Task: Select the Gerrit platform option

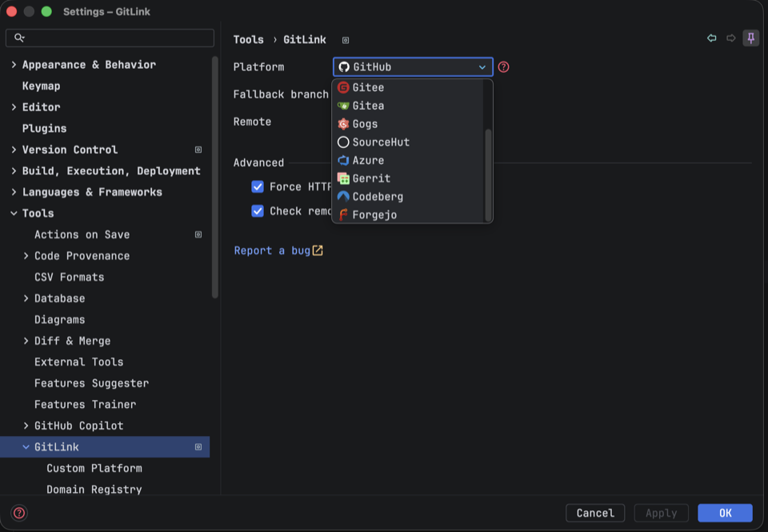Action: [x=410, y=178]
